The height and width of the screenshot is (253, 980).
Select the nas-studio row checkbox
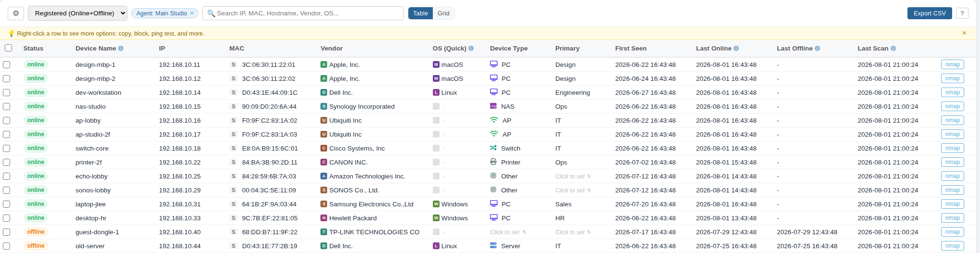[x=6, y=106]
